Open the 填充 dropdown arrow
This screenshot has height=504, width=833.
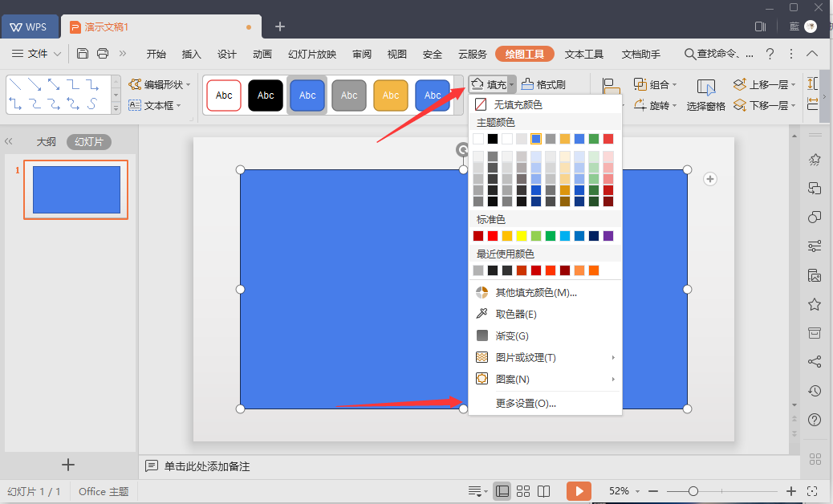tap(511, 84)
